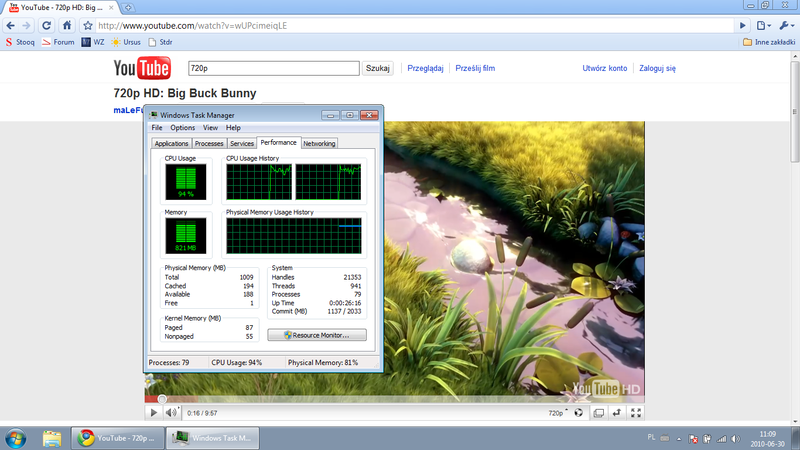Screen dimensions: 800x450
Task: Open Task Manager File menu
Action: [x=157, y=128]
